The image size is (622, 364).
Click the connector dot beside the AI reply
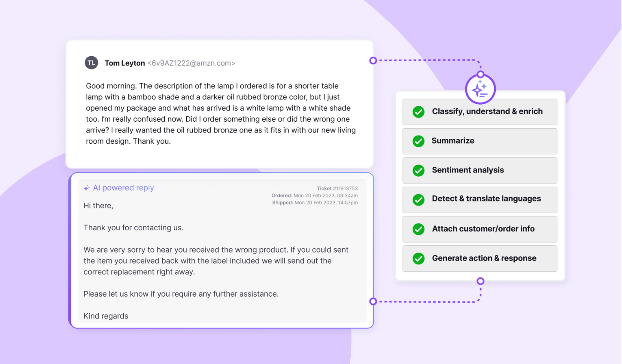tap(373, 301)
